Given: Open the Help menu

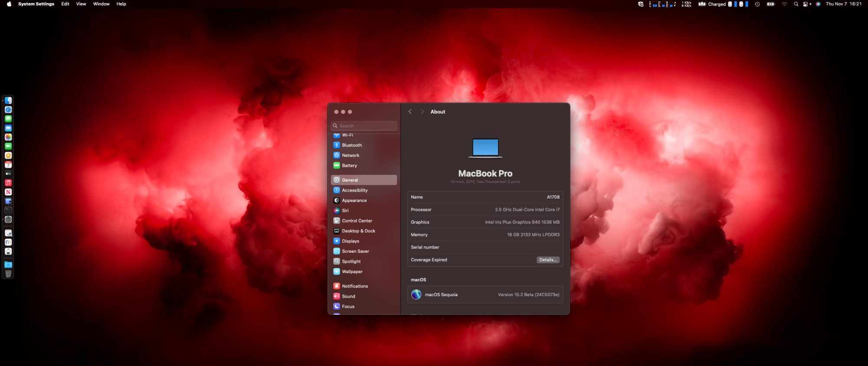Looking at the screenshot, I should pos(121,4).
